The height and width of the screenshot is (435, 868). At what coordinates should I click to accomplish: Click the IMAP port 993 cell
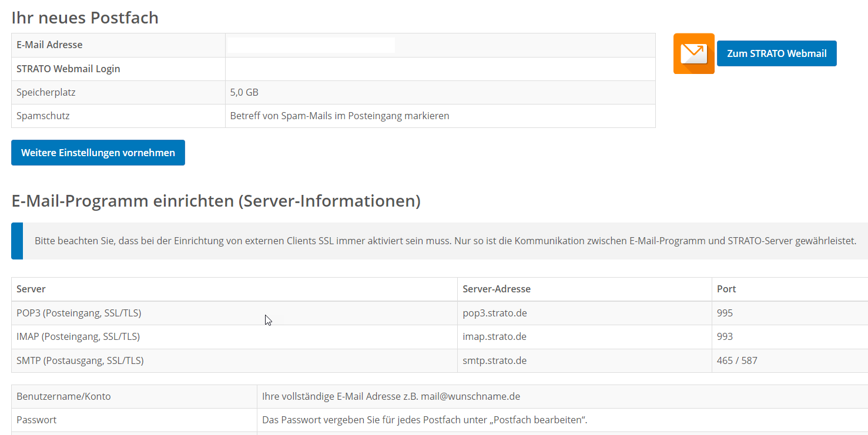pyautogui.click(x=725, y=336)
